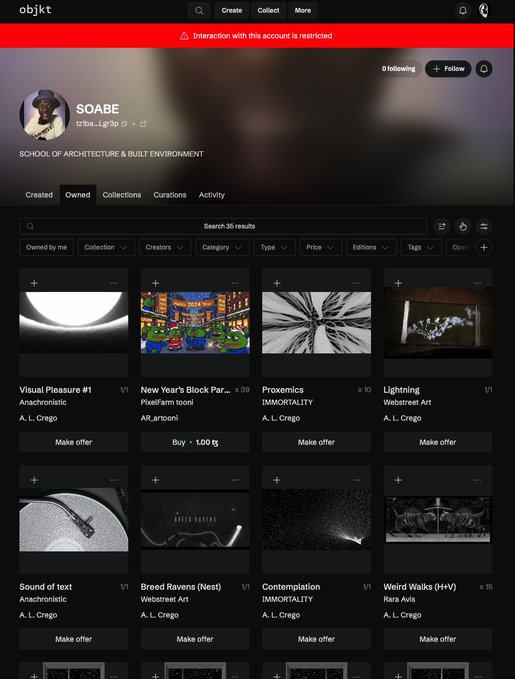Open three-dot menu on Weird Walks card
This screenshot has height=679, width=515.
(477, 480)
